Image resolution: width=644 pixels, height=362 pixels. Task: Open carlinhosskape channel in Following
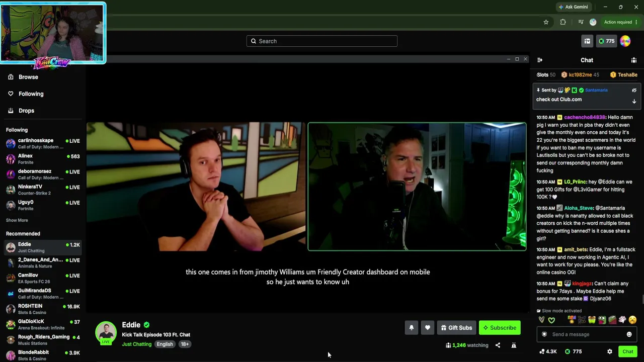pyautogui.click(x=43, y=143)
